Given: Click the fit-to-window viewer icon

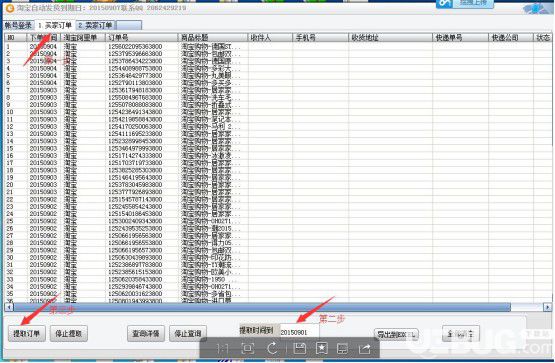Looking at the screenshot, I should [248, 348].
